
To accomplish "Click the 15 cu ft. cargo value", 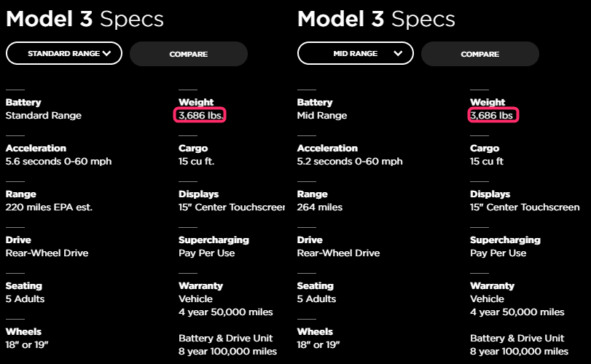I will (196, 162).
